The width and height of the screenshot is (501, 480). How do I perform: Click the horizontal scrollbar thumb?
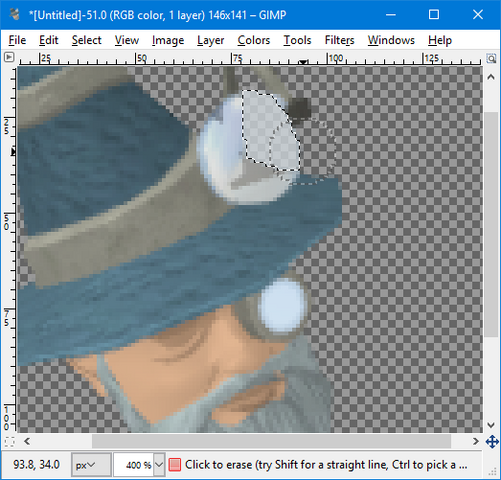271,441
